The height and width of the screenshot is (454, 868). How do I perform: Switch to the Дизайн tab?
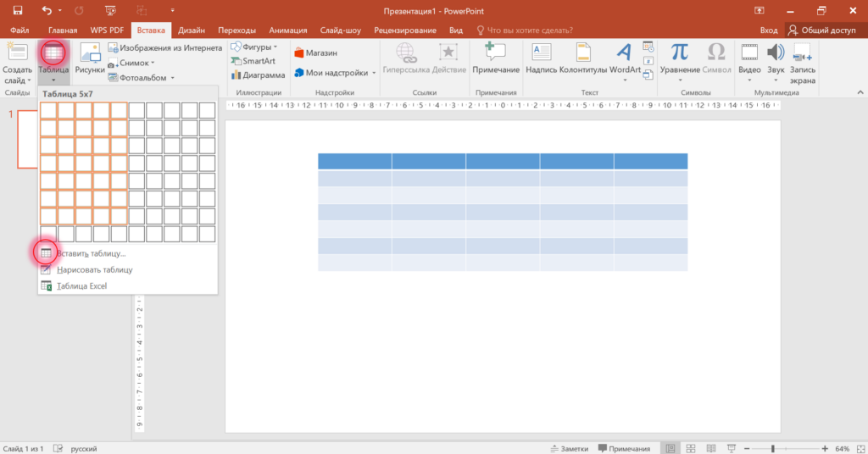192,30
